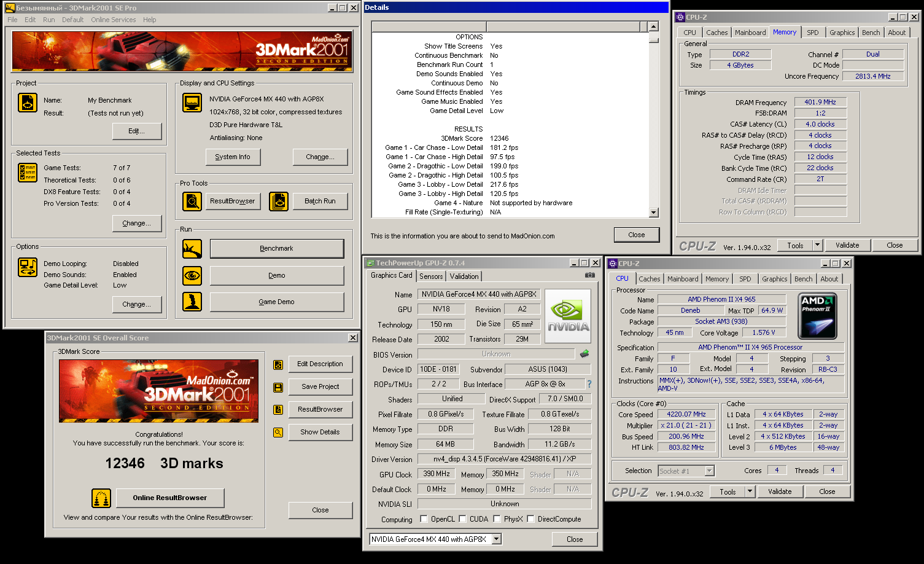This screenshot has width=924, height=564.
Task: Click the 3DMark2001 banner in main window
Action: 182,51
